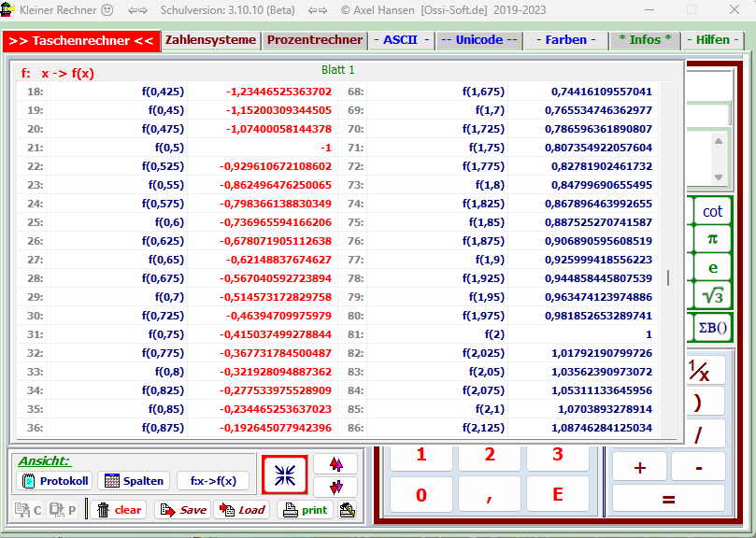756x538 pixels.
Task: Switch view to Spalten
Action: 134,481
